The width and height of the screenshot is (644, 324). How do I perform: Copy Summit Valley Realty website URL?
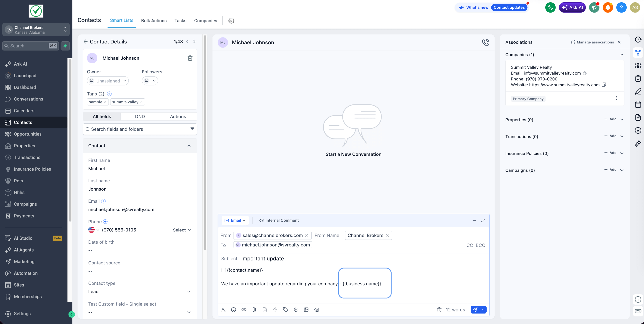pyautogui.click(x=604, y=85)
